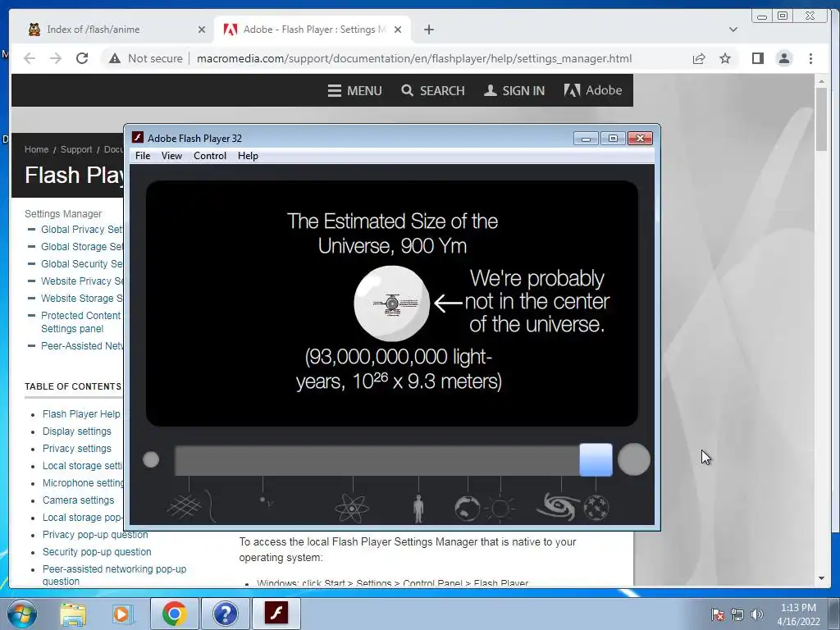This screenshot has width=840, height=630.
Task: Click Support breadcrumb link
Action: [76, 149]
